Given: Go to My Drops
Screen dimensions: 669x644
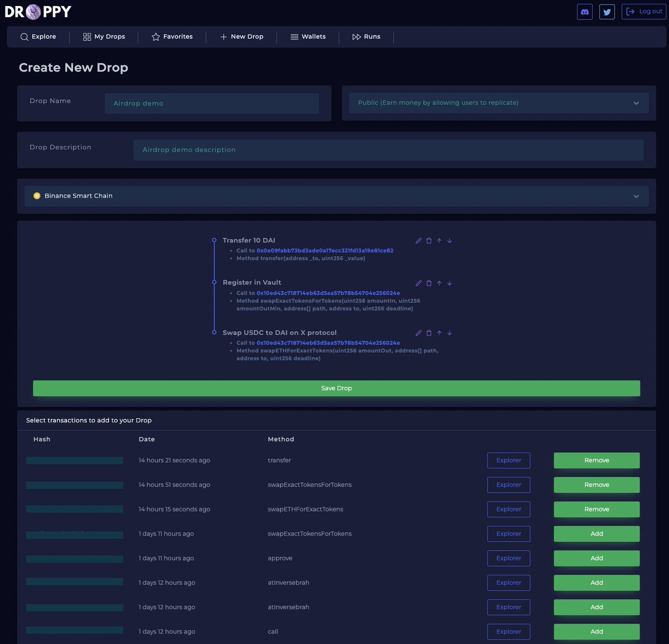Looking at the screenshot, I should (104, 37).
